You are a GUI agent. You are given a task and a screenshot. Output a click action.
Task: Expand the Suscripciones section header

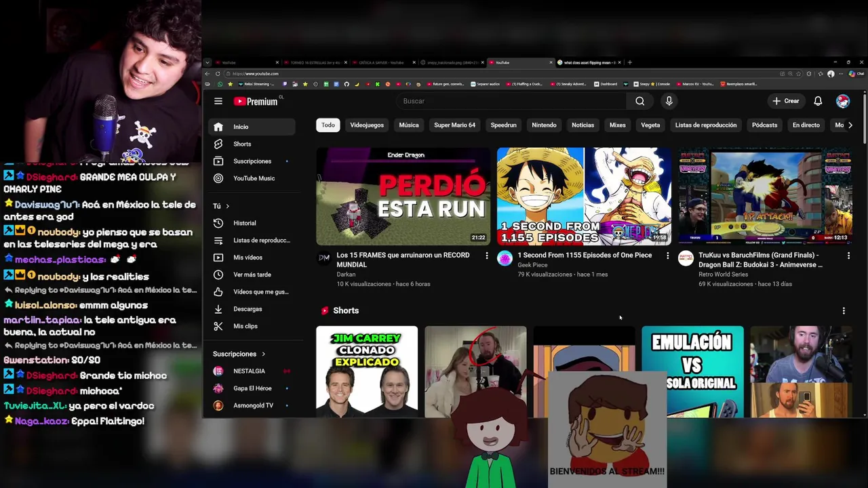coord(239,354)
